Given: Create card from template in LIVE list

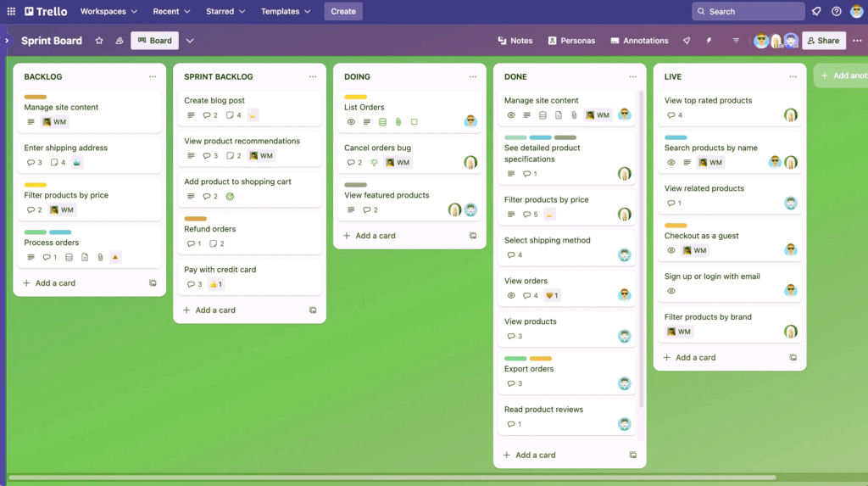Looking at the screenshot, I should pos(793,357).
